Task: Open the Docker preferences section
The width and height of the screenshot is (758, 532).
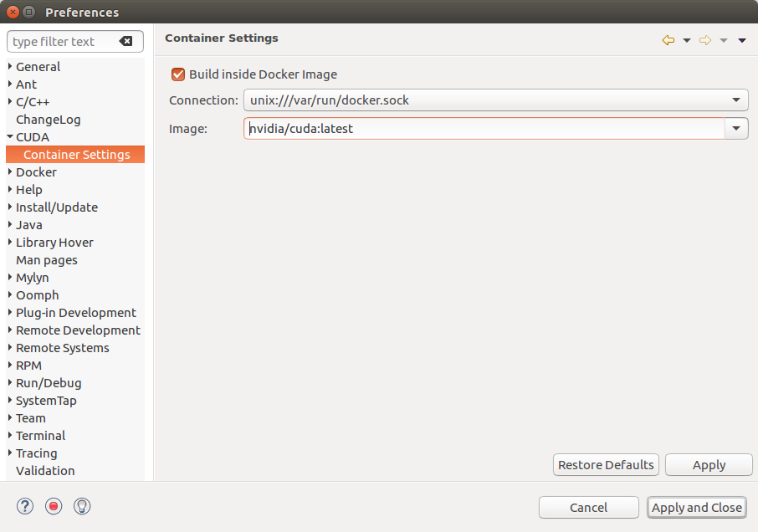Action: [x=36, y=171]
